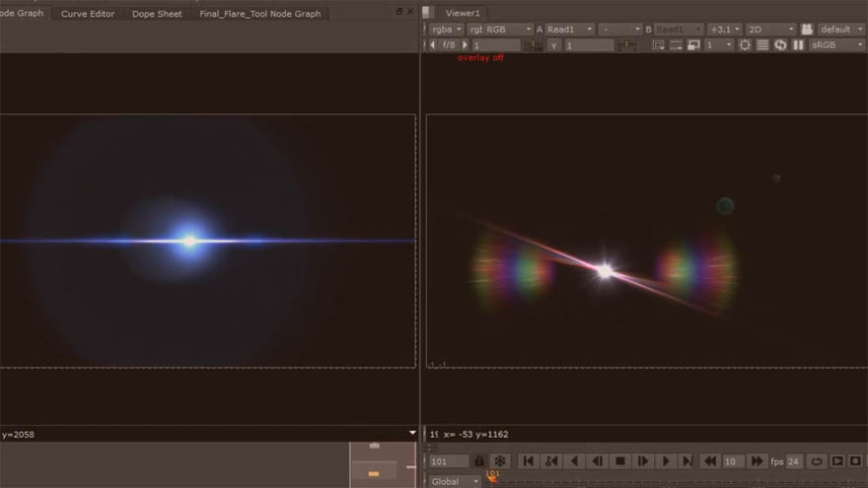868x488 pixels.
Task: Select the Final_Flare_Tool Node Graph tab
Action: coord(259,13)
